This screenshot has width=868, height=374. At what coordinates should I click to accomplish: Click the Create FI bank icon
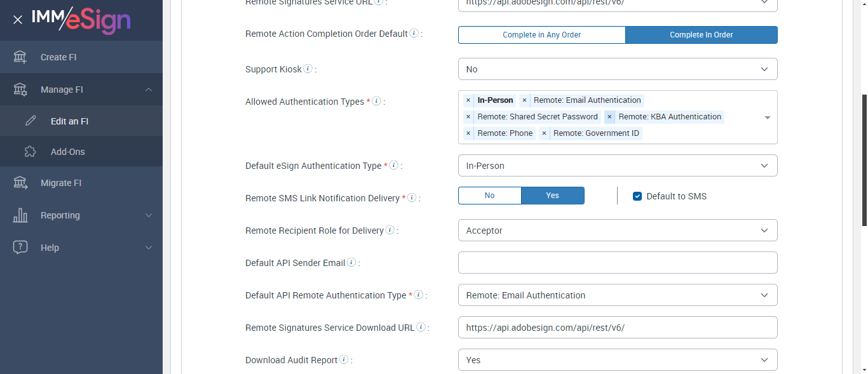[20, 57]
